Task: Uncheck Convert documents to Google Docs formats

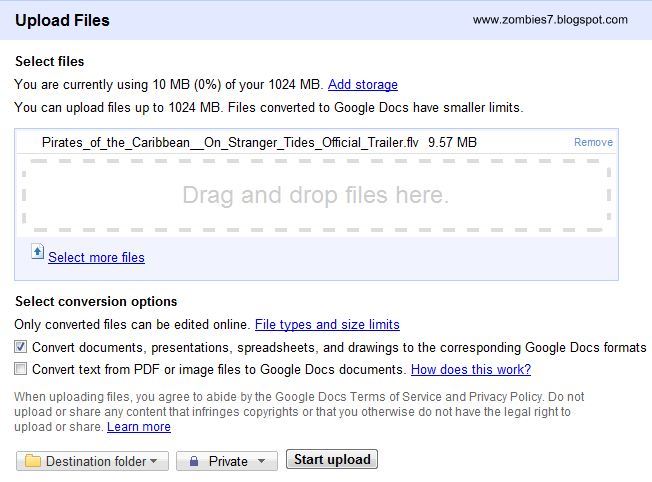Action: (x=20, y=347)
